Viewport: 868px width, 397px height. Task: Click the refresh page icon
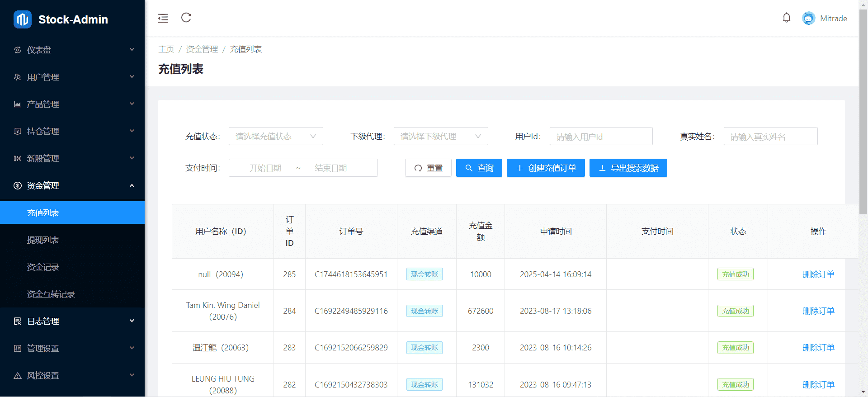pyautogui.click(x=186, y=18)
